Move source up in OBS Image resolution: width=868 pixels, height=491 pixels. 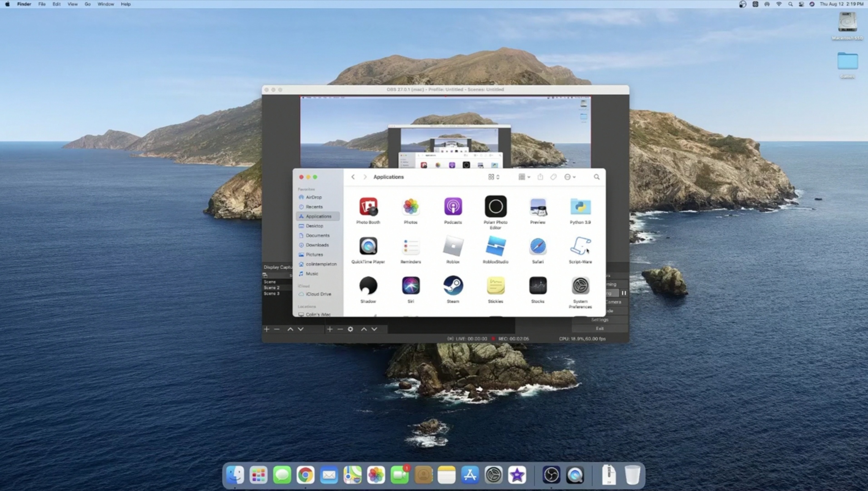coord(364,329)
